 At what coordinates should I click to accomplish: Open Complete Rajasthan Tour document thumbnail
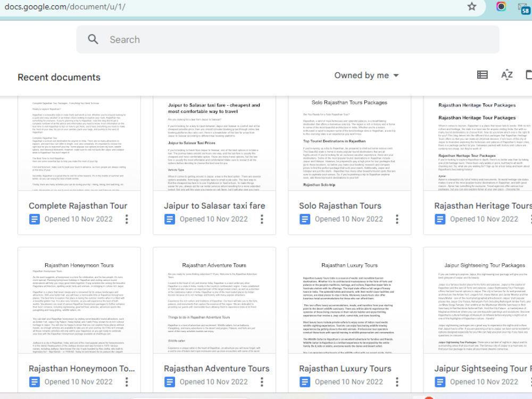pyautogui.click(x=79, y=143)
